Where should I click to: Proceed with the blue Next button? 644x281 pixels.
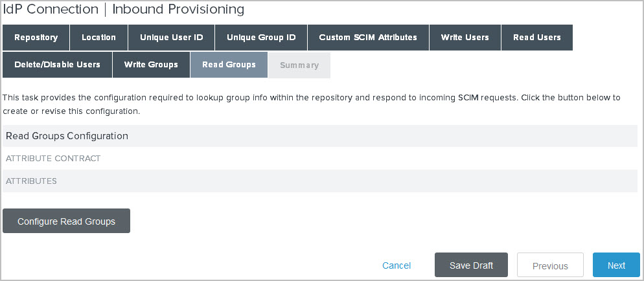pos(616,265)
